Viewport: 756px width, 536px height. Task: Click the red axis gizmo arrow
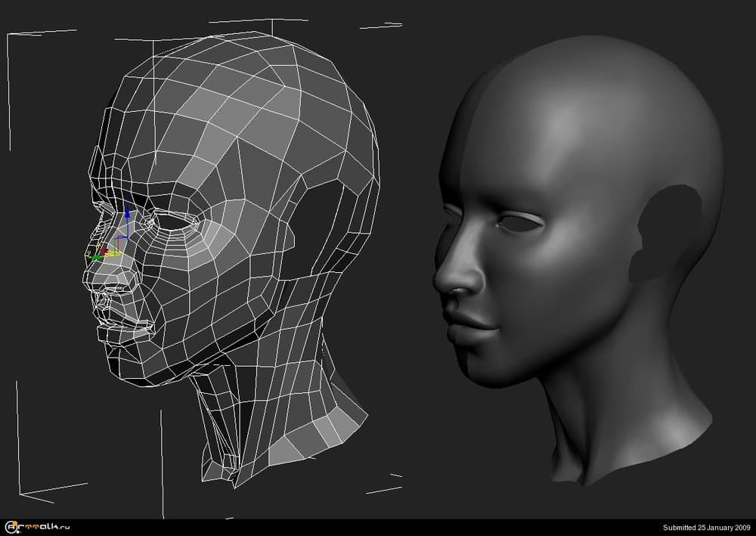104,250
